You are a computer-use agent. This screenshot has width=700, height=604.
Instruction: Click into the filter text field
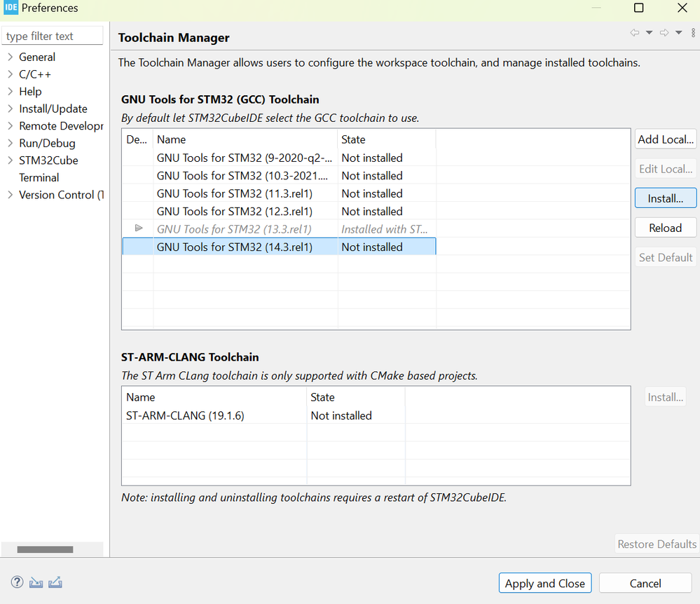tap(53, 36)
